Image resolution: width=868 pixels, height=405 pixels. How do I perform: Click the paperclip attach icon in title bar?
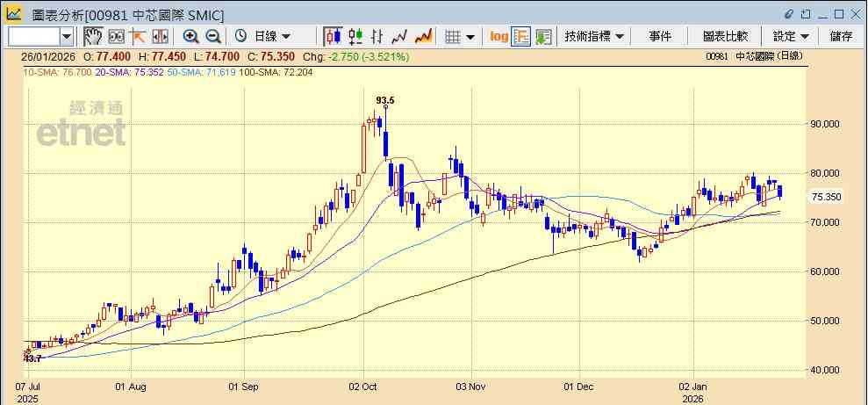point(789,14)
